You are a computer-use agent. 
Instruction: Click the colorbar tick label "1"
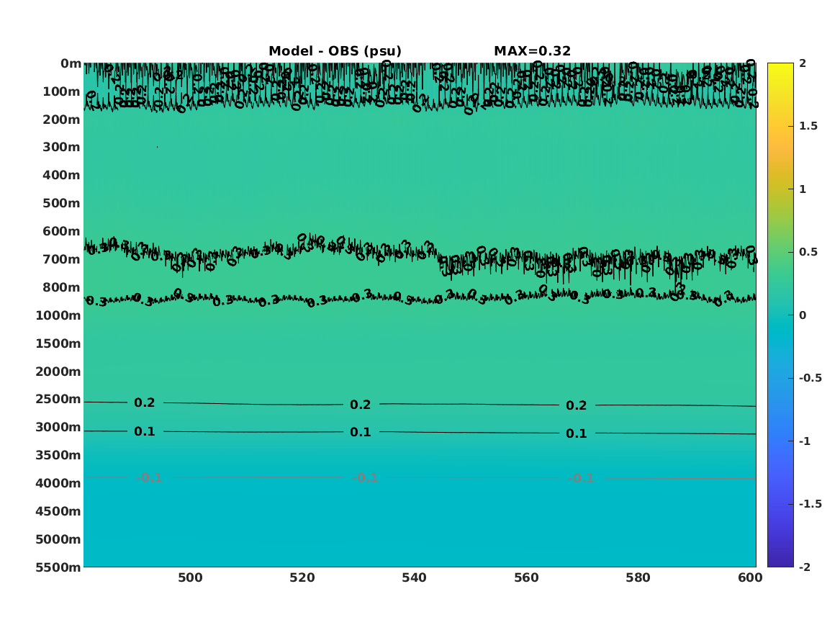click(803, 189)
